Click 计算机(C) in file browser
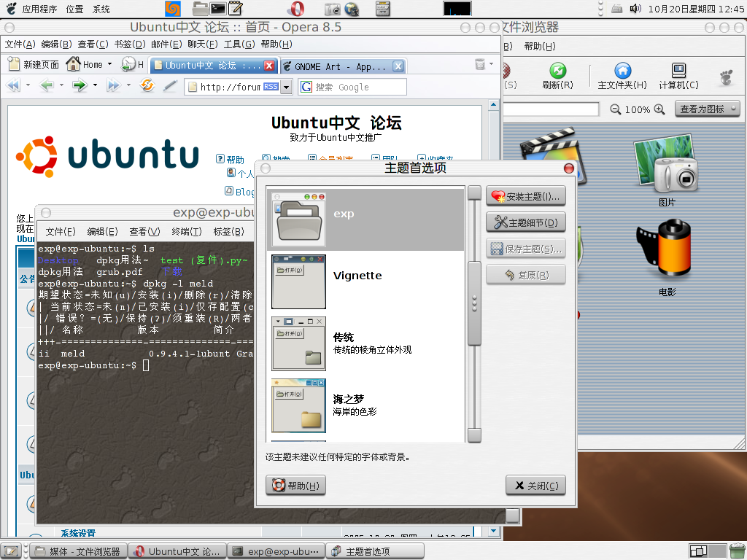 [x=679, y=76]
